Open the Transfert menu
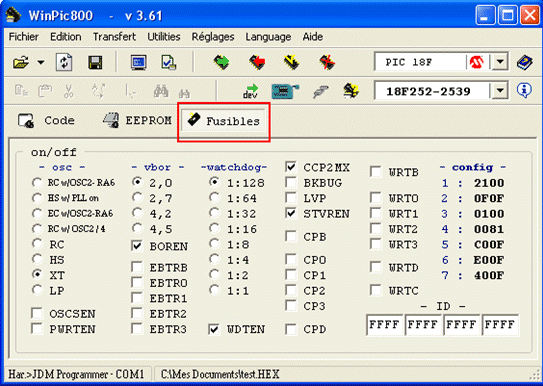 114,37
